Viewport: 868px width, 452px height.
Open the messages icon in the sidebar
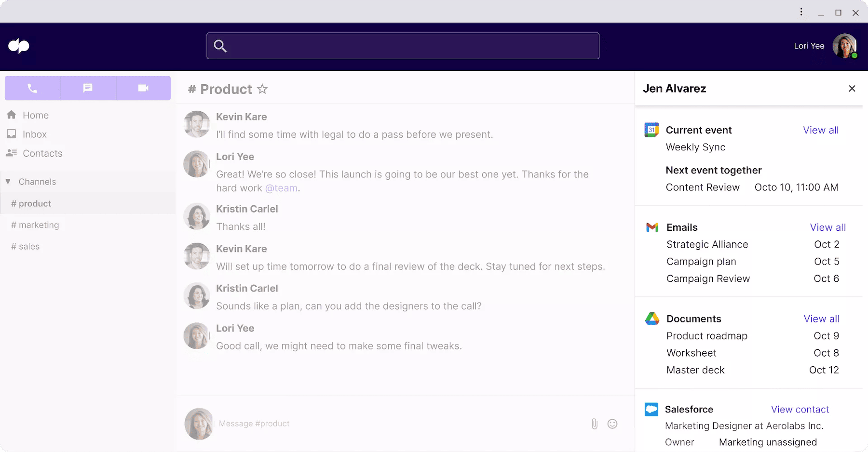click(88, 88)
